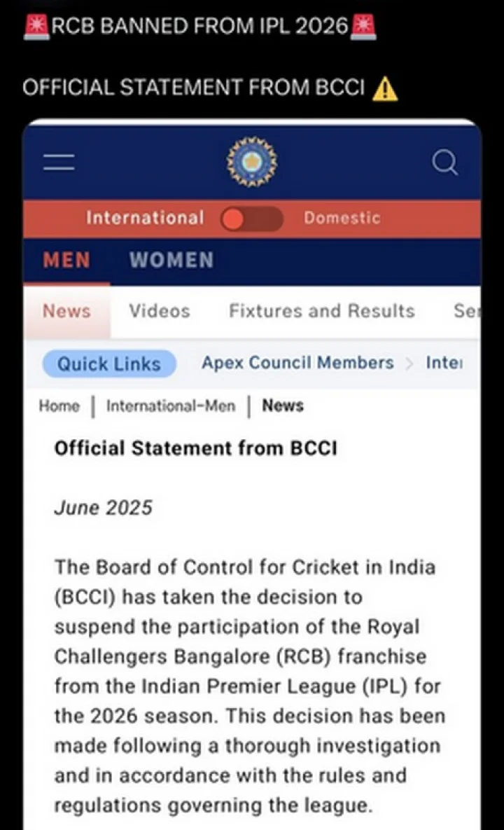Screen dimensions: 504x830
Task: Switch to the WOMEN tab
Action: [x=171, y=261]
